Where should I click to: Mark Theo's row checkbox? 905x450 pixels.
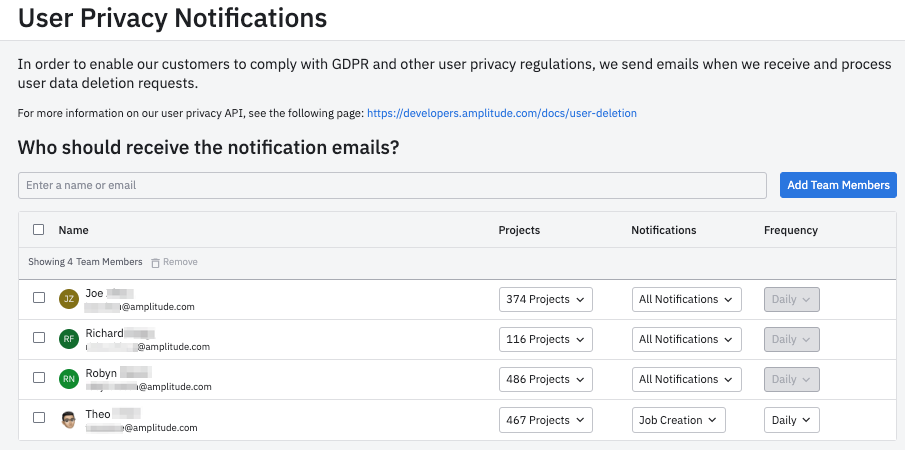click(x=39, y=418)
